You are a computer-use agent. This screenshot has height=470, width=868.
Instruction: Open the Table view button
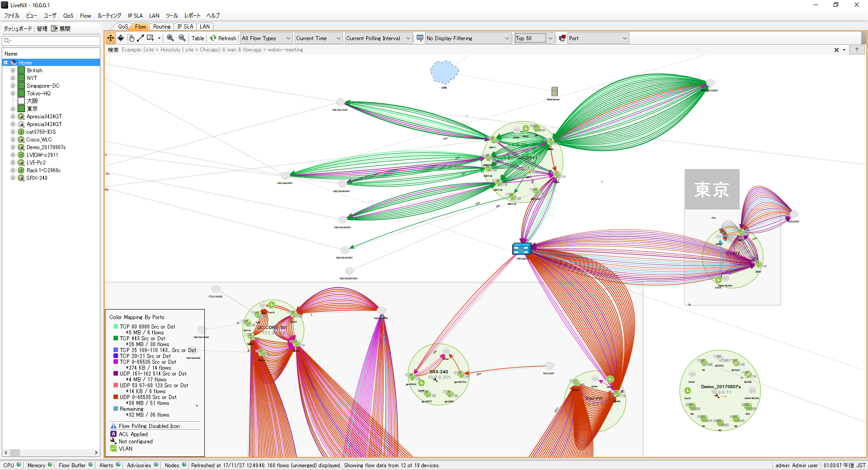pyautogui.click(x=198, y=38)
